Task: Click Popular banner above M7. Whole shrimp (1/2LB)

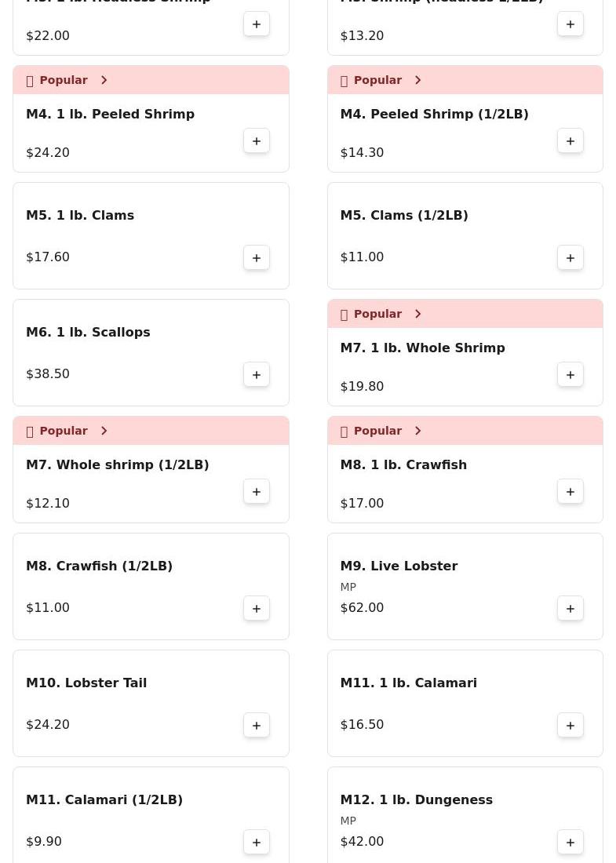Action: point(151,431)
